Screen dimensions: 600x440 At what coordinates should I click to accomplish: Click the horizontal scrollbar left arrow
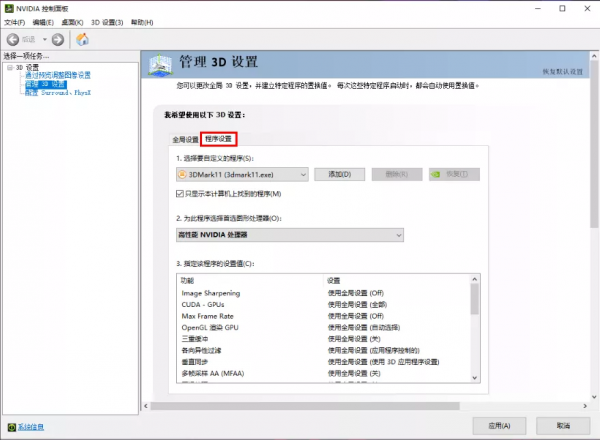click(x=146, y=406)
